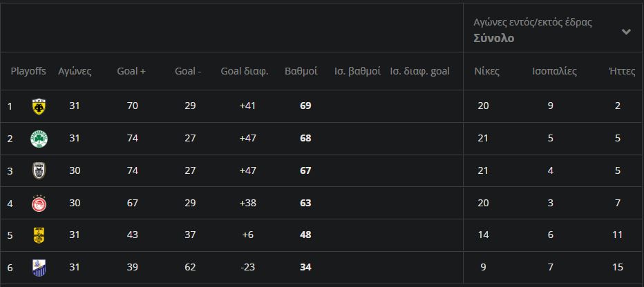Open the black-and-white crest in third place
Screen dimensions: 644x287
(39, 170)
